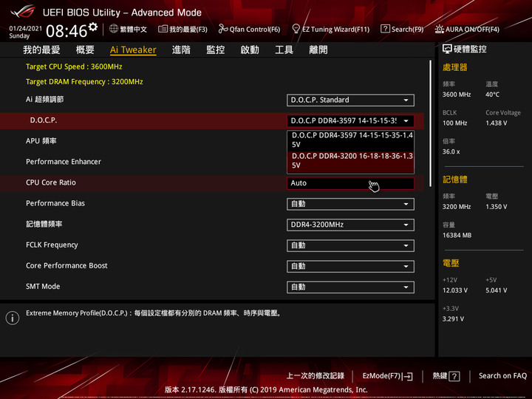
Task: Open Qfan Control(F6)
Action: pos(255,29)
